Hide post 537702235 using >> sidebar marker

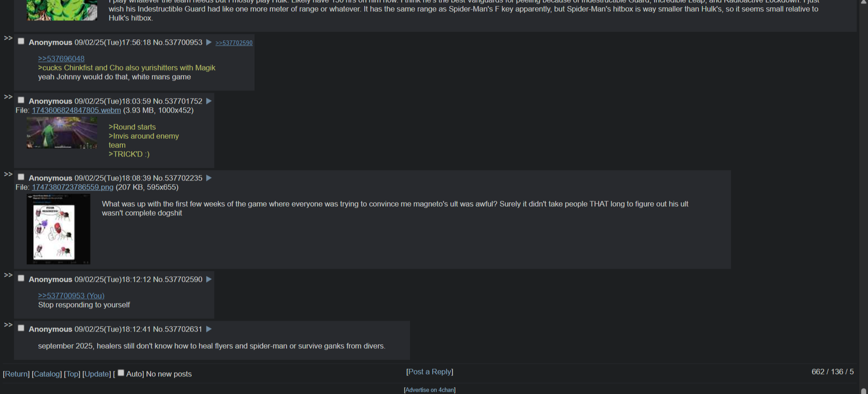pyautogui.click(x=8, y=174)
